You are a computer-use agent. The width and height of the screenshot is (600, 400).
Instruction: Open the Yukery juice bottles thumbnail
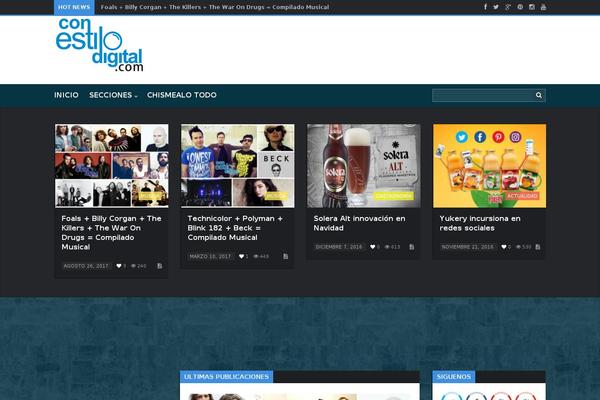pos(489,166)
